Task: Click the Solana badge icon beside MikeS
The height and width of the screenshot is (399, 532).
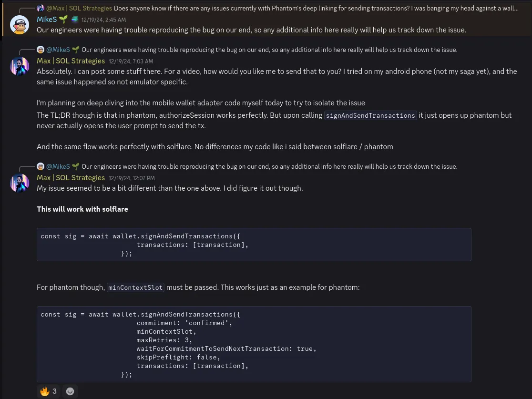Action: pos(75,20)
